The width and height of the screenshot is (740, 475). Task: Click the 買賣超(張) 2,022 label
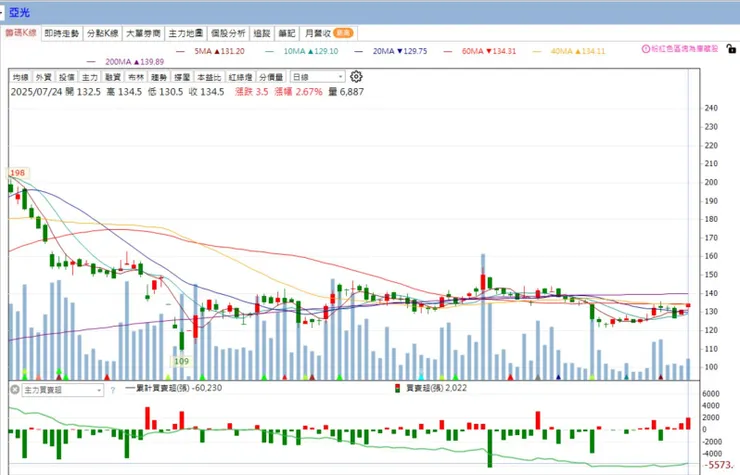tap(436, 388)
